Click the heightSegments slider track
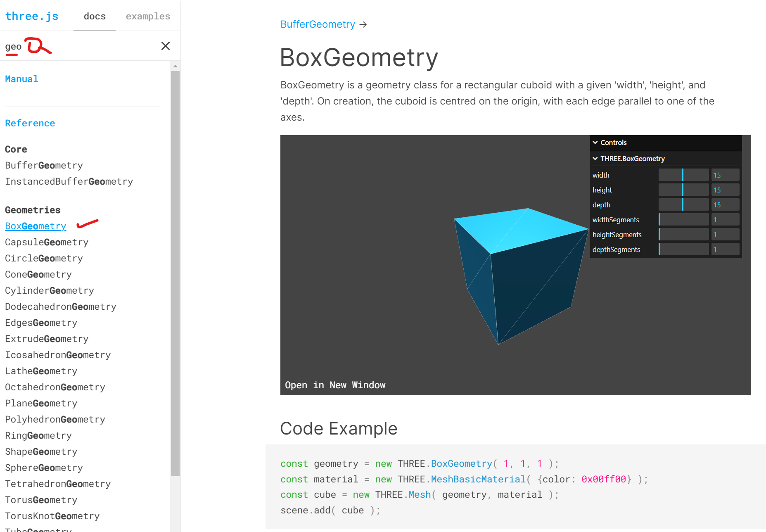 (683, 235)
